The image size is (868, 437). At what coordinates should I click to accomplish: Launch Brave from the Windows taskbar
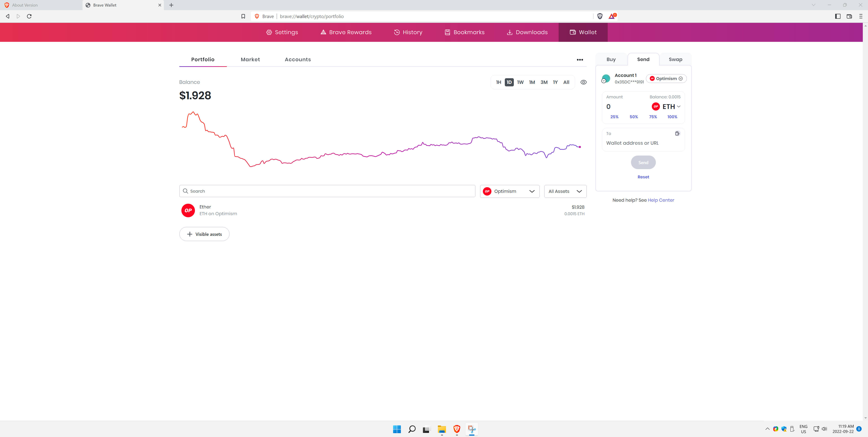point(457,429)
